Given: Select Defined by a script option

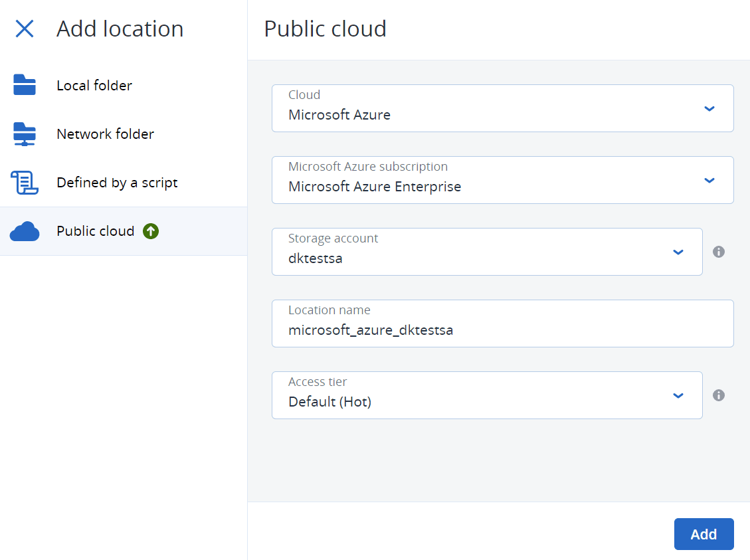Looking at the screenshot, I should pos(117,182).
